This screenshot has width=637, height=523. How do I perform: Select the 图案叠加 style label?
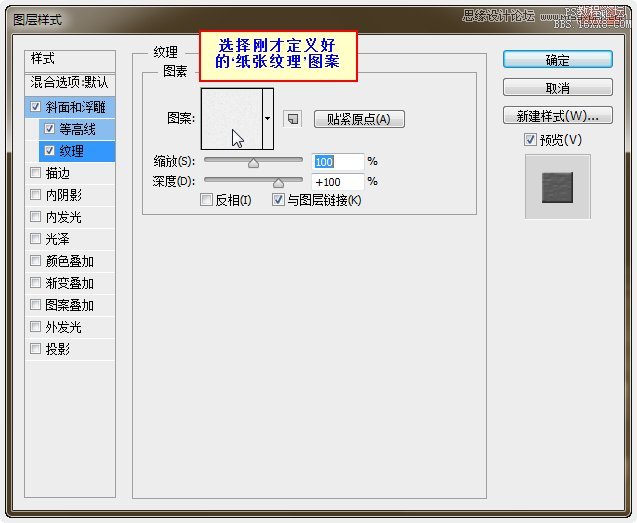(x=69, y=305)
